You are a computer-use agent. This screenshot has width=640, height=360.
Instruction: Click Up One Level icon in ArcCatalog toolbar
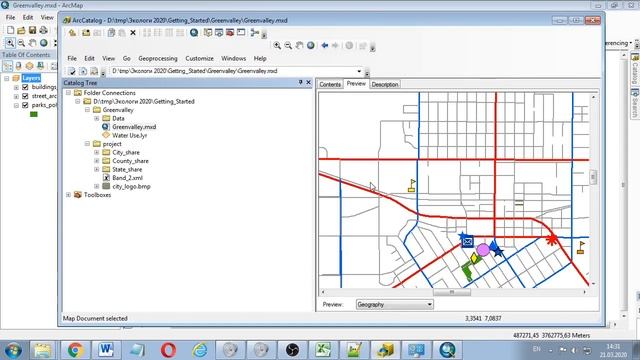(72, 33)
